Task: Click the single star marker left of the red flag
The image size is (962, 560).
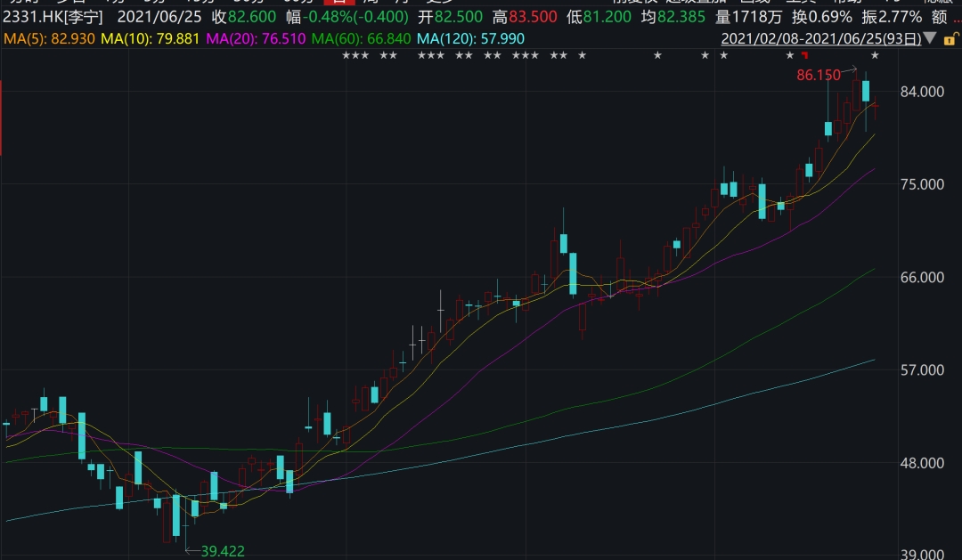Action: point(789,56)
